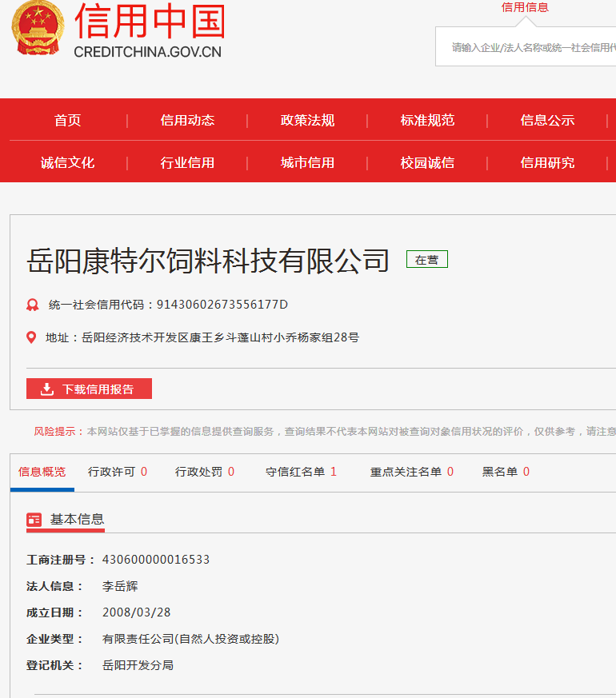Switch to the 重点关注名单 tab

click(x=412, y=472)
